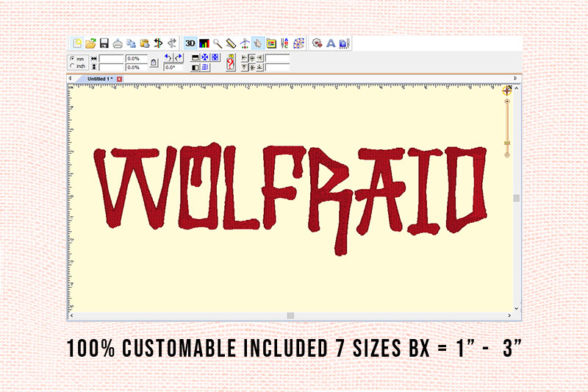Click the align bottom edge icon
The width and height of the screenshot is (588, 392).
point(259,68)
